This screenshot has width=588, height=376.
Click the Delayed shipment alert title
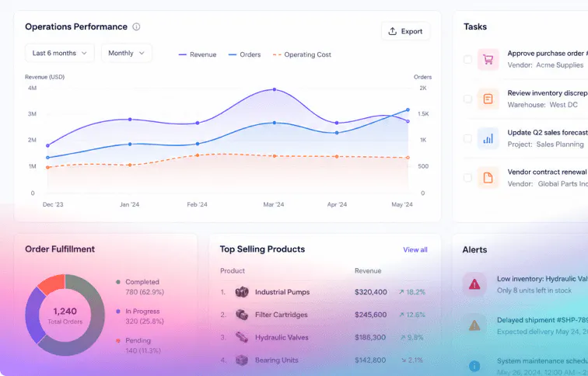tap(542, 320)
